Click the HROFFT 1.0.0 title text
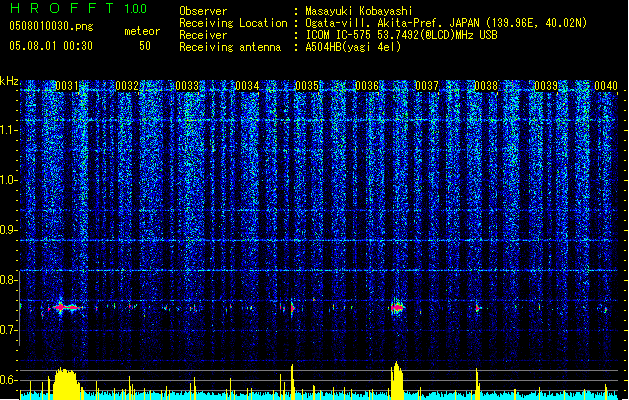 point(79,8)
